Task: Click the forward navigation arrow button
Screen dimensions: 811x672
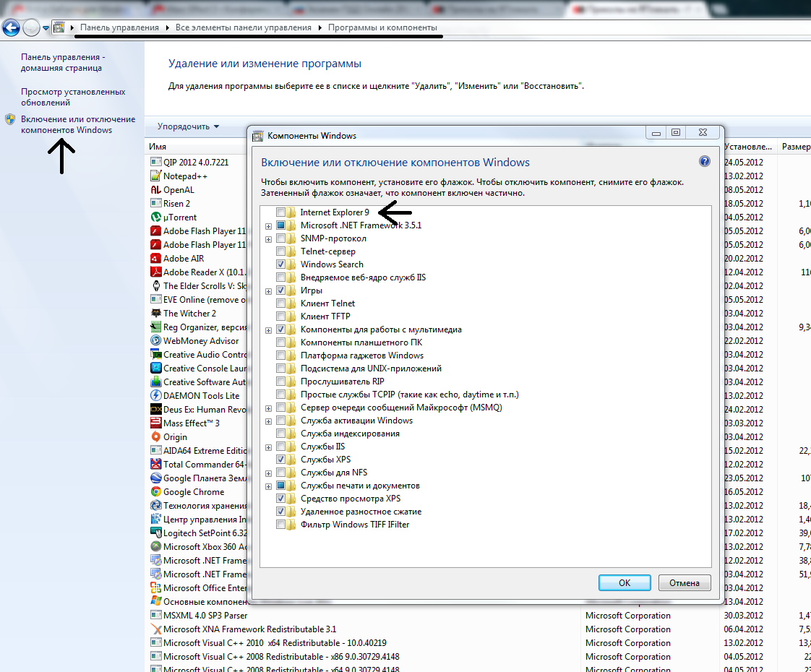Action: 31,28
